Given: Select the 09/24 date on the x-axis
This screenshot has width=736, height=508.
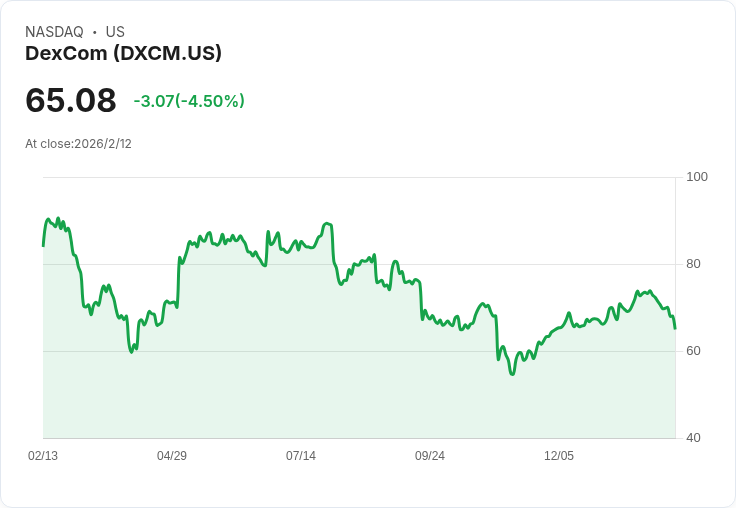Looking at the screenshot, I should coord(430,455).
